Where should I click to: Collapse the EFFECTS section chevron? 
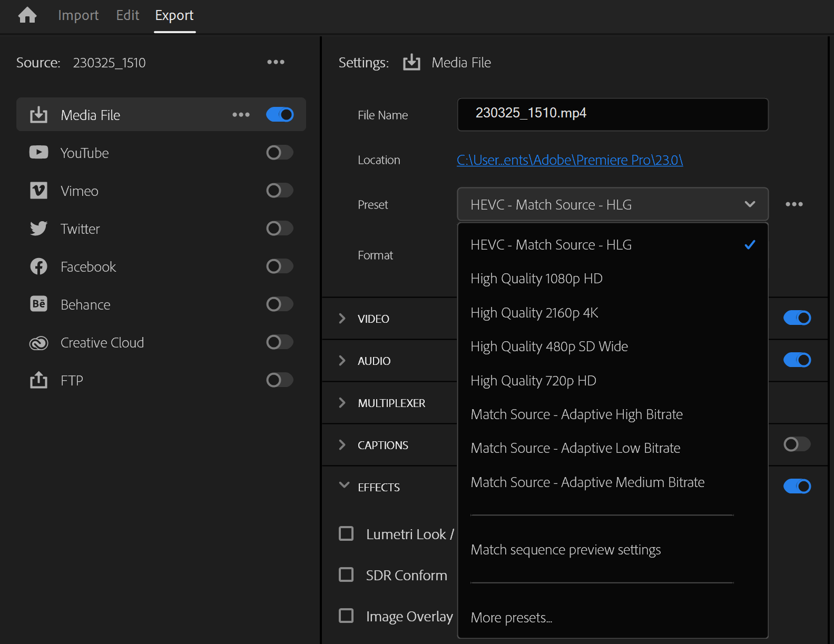(344, 485)
